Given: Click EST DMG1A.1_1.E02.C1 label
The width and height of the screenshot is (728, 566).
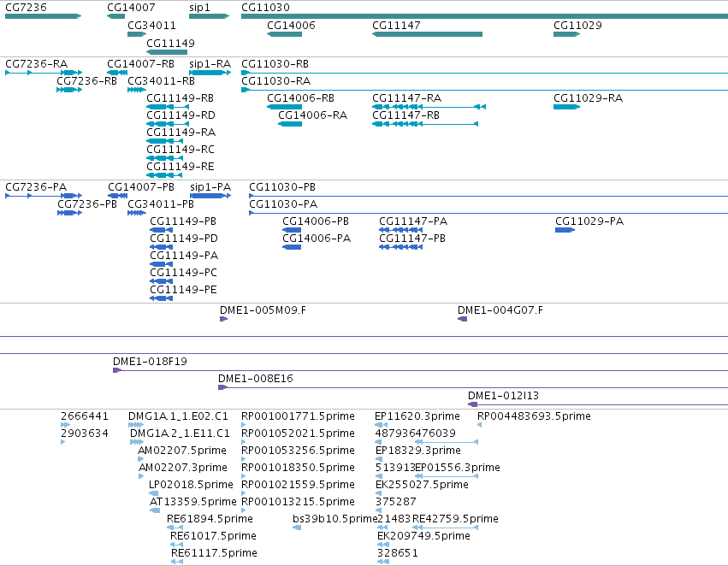Looking at the screenshot, I should 178,416.
